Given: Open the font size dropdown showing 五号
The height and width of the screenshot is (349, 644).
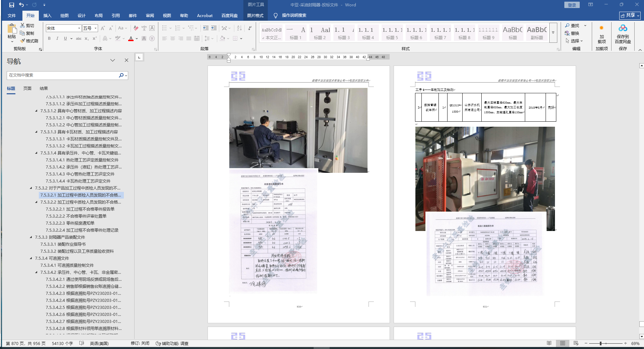Looking at the screenshot, I should point(96,28).
